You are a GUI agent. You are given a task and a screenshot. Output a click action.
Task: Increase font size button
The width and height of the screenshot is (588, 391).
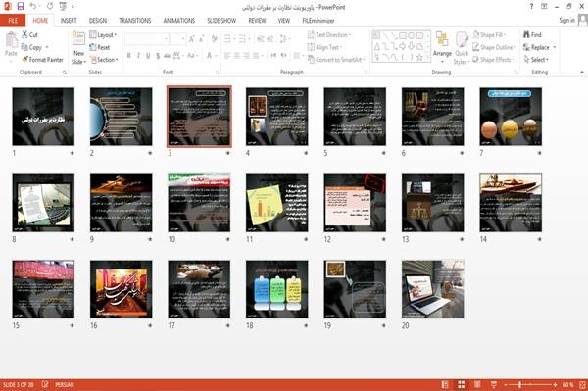[192, 39]
